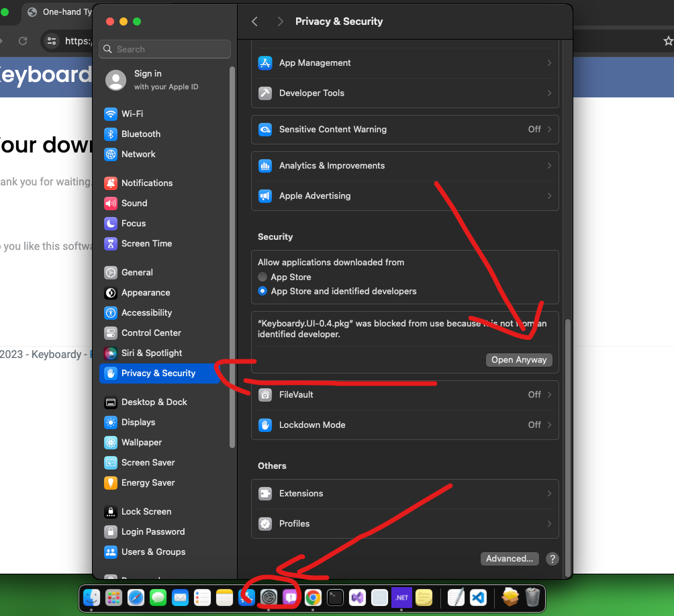Open the Trash in the Dock

click(532, 597)
